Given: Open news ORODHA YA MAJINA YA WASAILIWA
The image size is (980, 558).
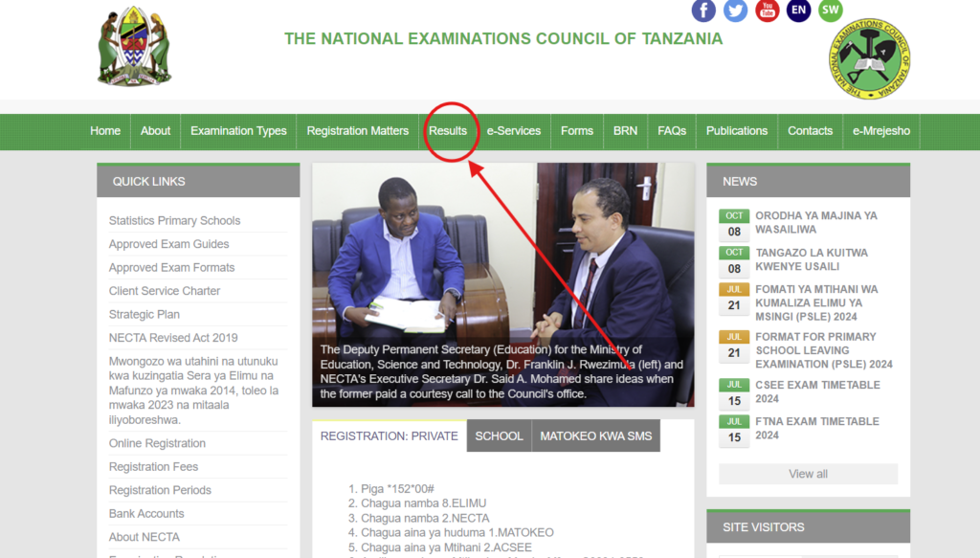Looking at the screenshot, I should click(816, 222).
